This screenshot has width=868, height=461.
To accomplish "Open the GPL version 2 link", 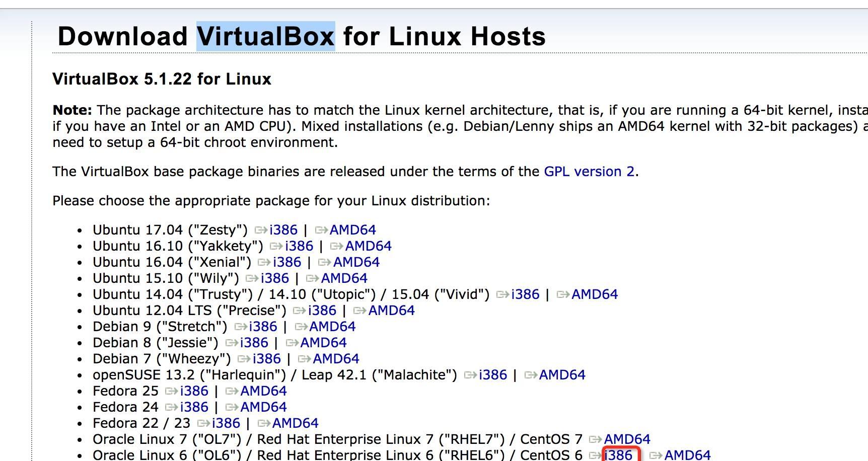I will (x=589, y=172).
